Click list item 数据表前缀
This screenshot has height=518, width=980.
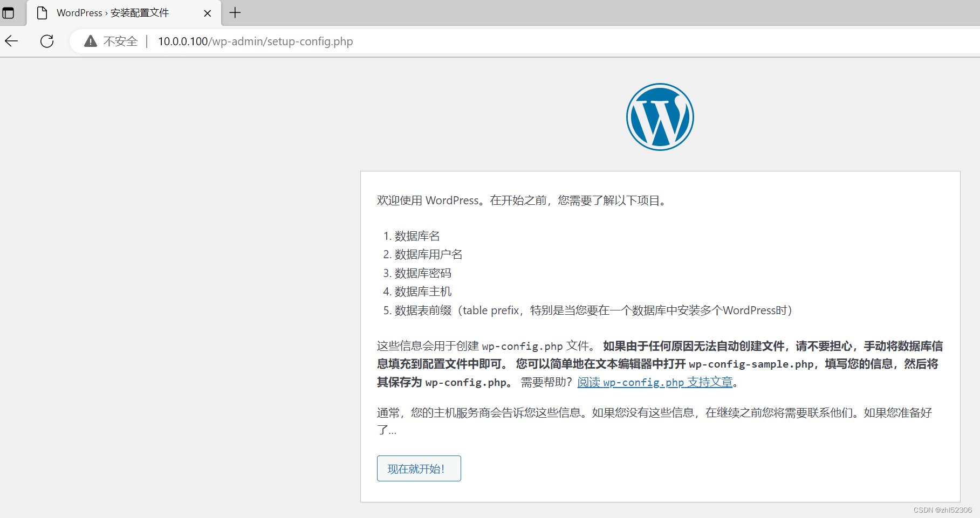coord(593,310)
